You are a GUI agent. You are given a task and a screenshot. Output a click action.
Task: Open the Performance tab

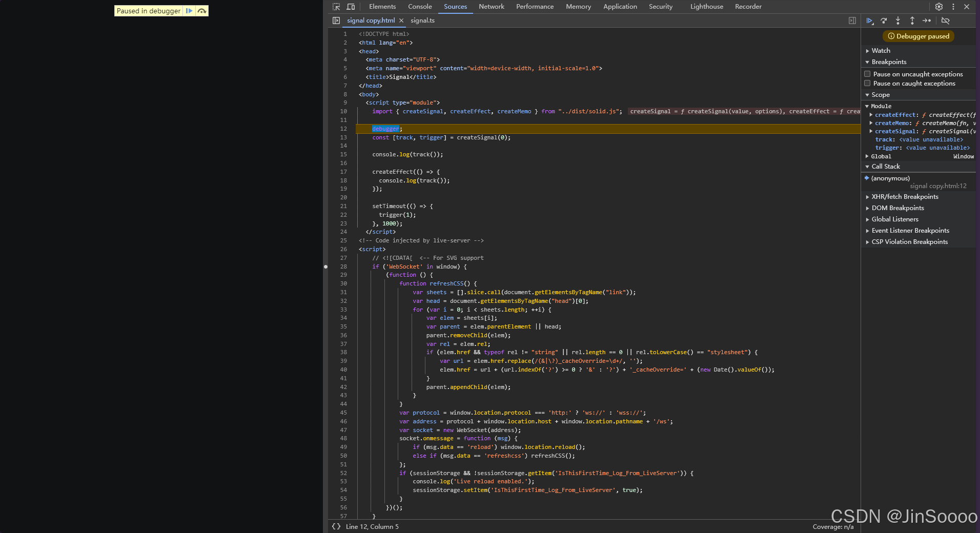pyautogui.click(x=535, y=7)
